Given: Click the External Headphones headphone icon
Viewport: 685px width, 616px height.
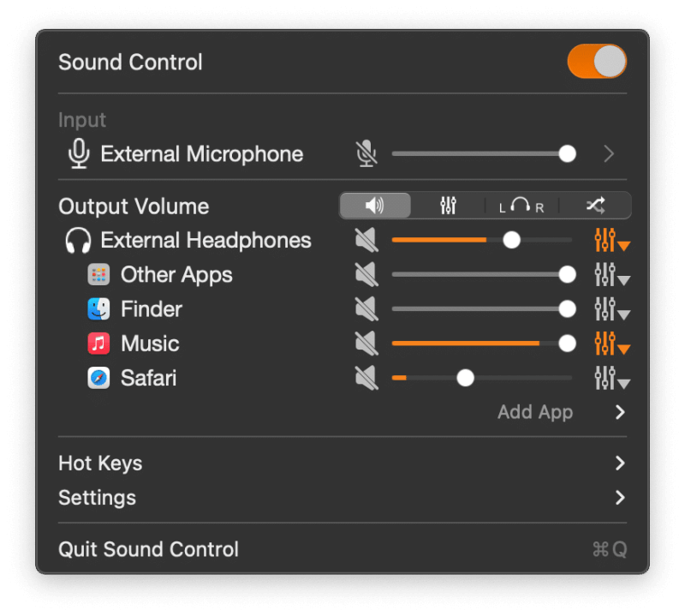Looking at the screenshot, I should pyautogui.click(x=78, y=241).
